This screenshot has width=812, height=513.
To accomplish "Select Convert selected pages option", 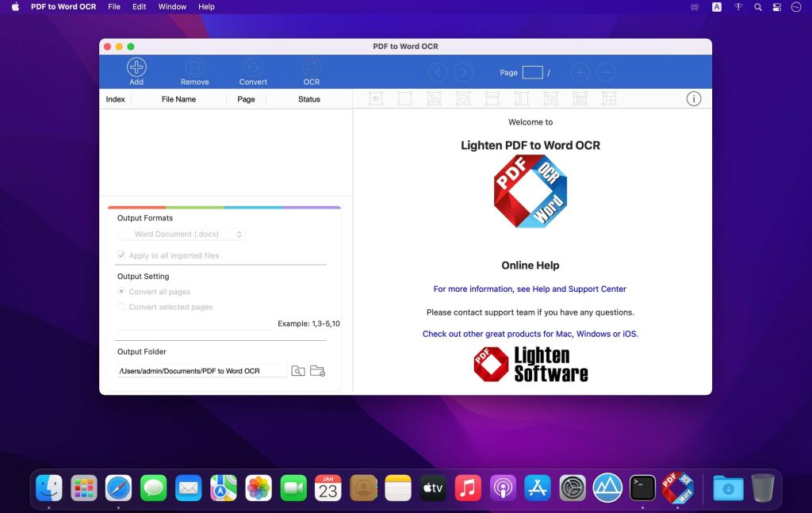I will [x=121, y=307].
